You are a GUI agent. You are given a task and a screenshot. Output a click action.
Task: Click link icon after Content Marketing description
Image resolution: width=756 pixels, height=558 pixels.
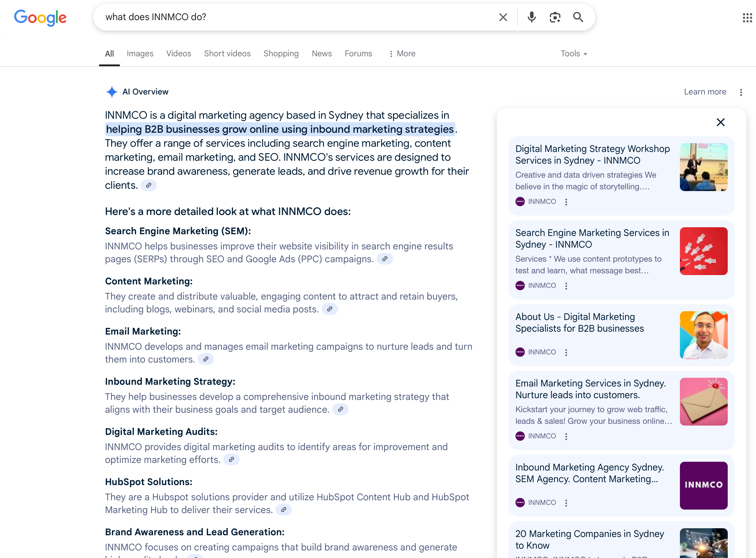tap(329, 309)
